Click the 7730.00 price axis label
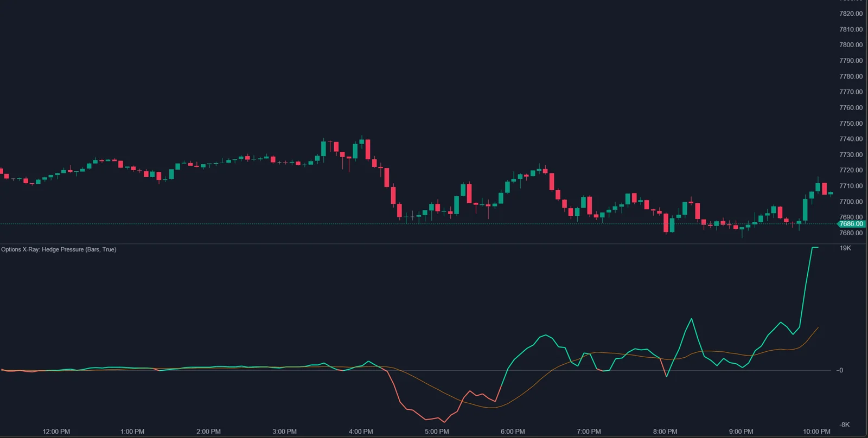 click(851, 155)
